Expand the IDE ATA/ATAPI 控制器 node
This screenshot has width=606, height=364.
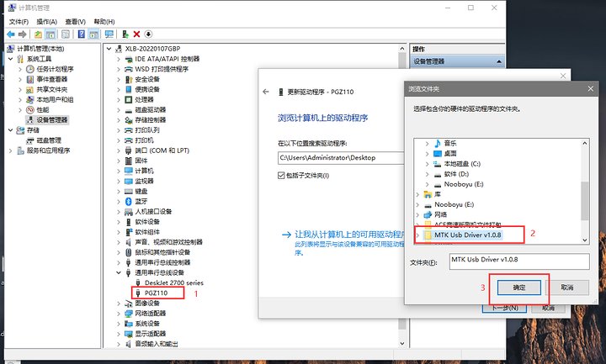119,59
